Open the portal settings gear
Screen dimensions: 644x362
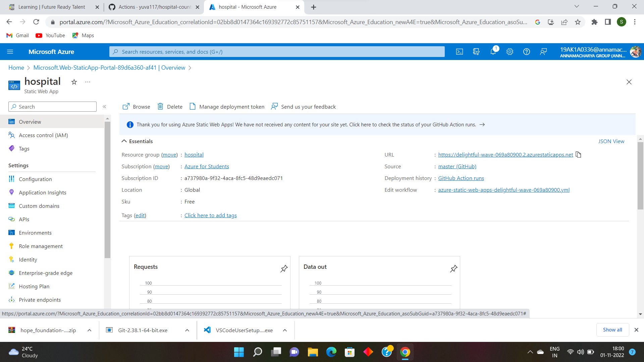click(x=509, y=52)
